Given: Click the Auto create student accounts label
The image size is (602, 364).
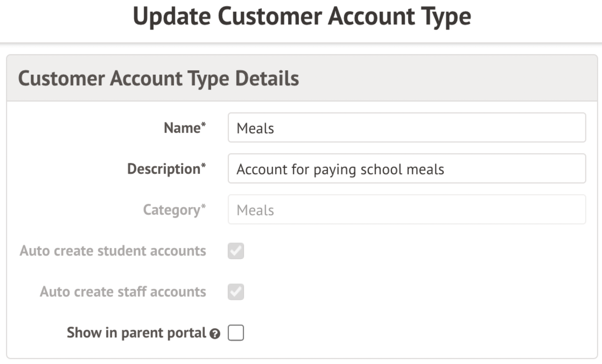Looking at the screenshot, I should [x=113, y=251].
